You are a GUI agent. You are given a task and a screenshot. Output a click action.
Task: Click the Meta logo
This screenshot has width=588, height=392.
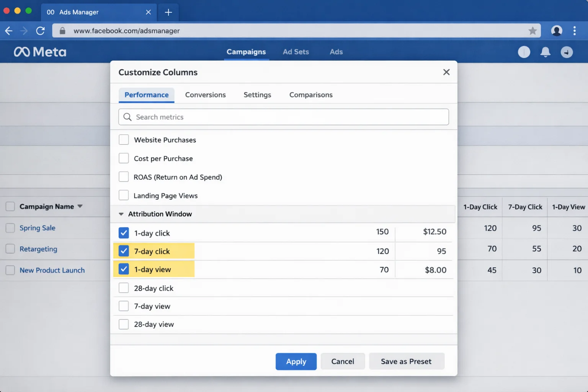coord(40,51)
